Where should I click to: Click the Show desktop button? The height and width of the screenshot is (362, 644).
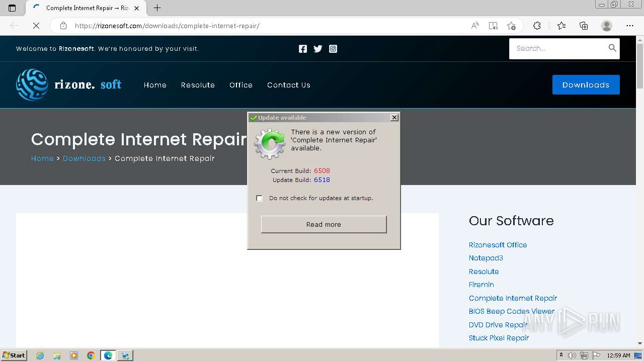[639, 355]
